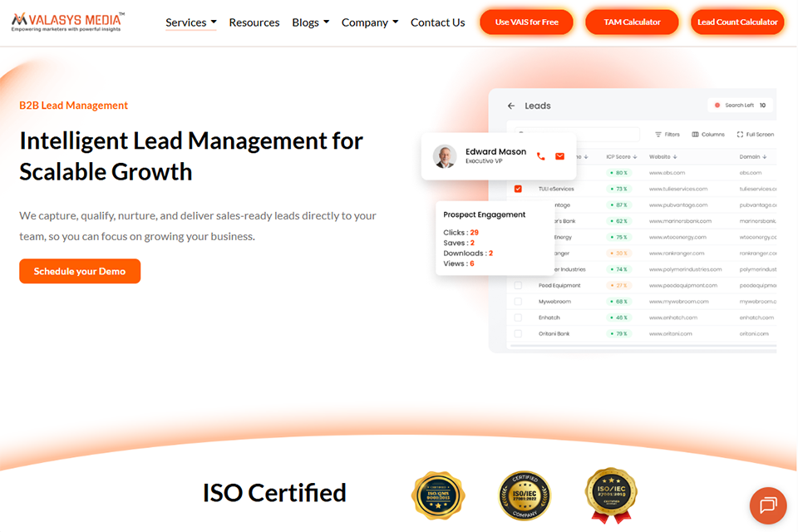Click www.pubvantage.com website cell
This screenshot has height=532, width=798.
(678, 205)
